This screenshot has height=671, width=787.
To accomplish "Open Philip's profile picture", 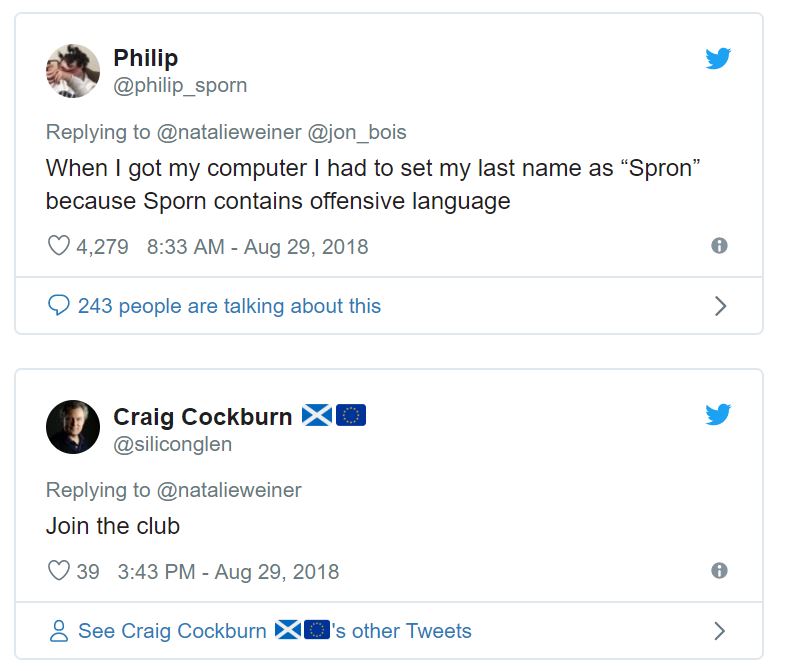I will pos(73,71).
